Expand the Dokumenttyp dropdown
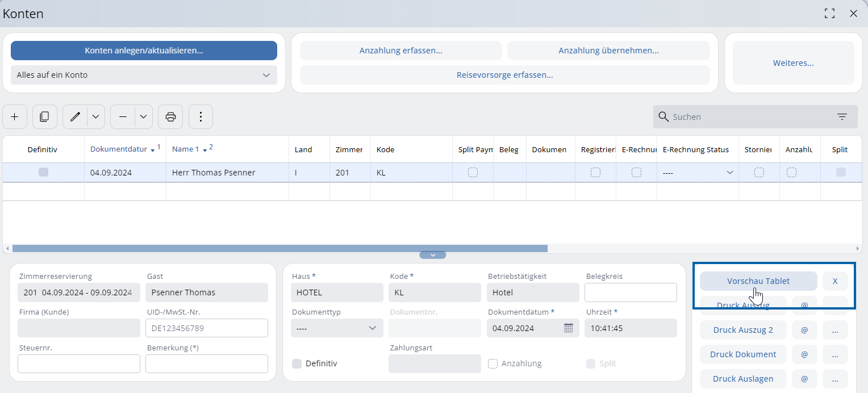This screenshot has width=868, height=393. tap(337, 328)
